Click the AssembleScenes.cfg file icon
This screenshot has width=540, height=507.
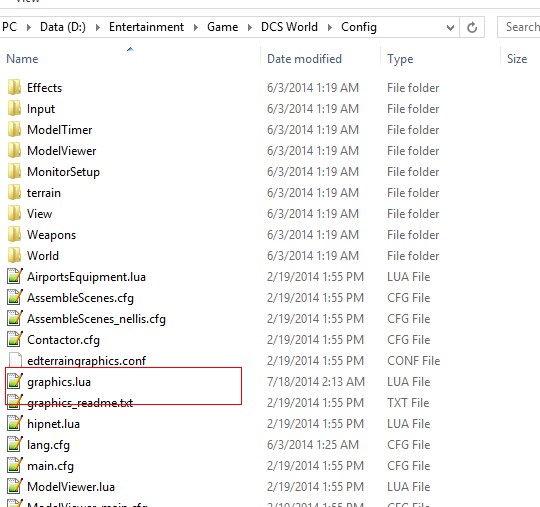point(15,297)
